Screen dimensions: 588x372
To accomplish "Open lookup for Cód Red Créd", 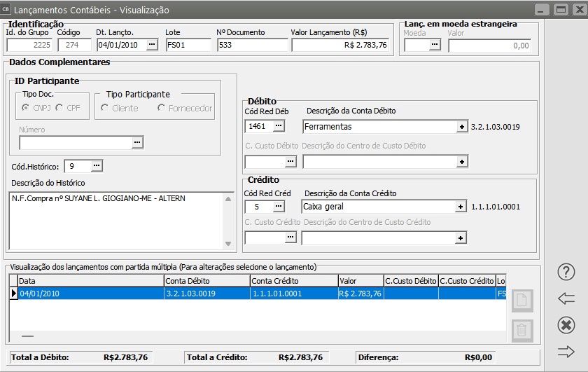I will coord(279,207).
